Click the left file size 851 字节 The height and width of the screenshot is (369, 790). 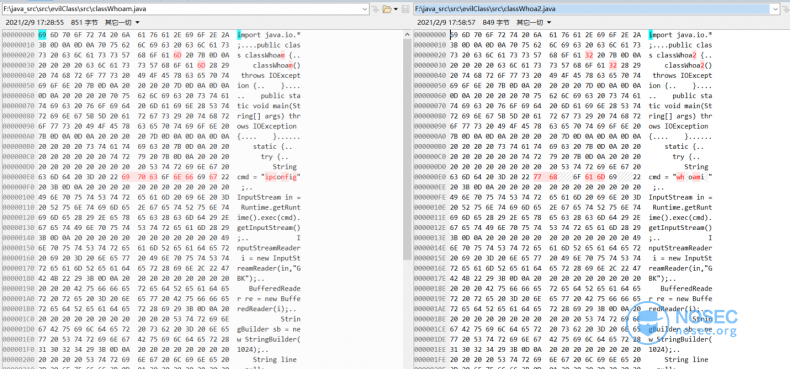pos(84,23)
